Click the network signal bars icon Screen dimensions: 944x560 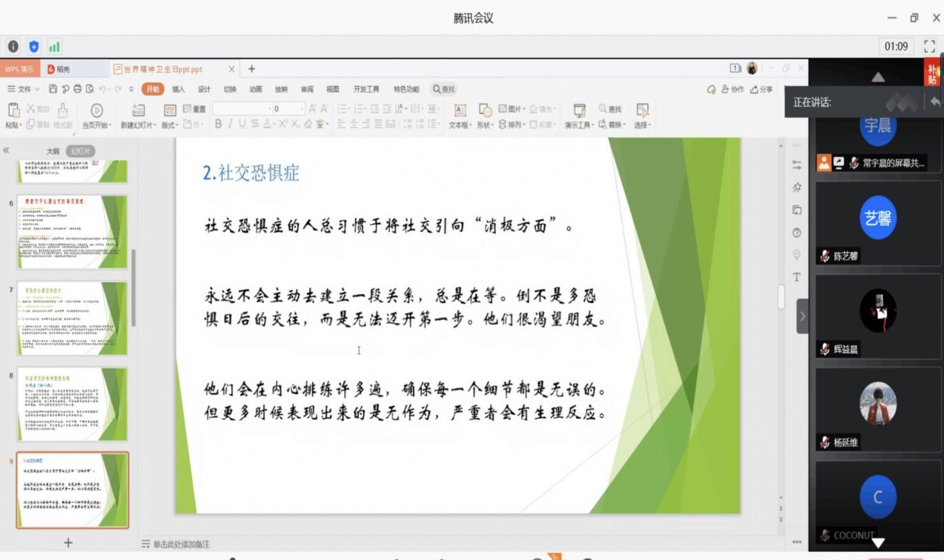54,47
